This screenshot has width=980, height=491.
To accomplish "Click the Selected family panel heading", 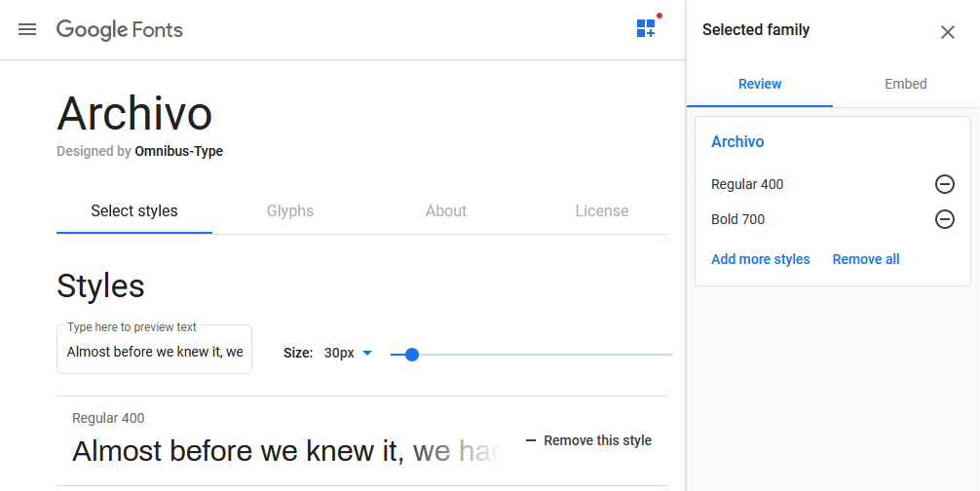I will pos(756,30).
